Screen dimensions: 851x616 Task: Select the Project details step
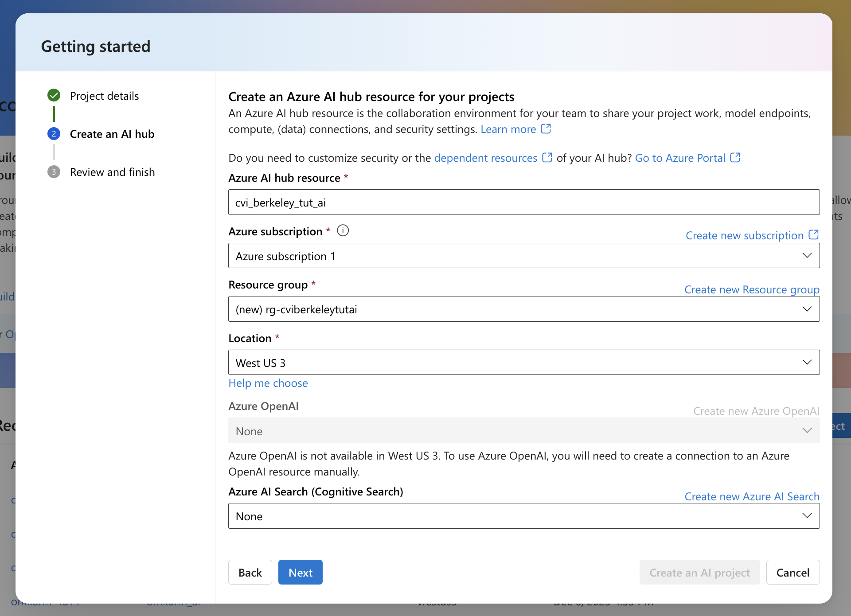coord(104,96)
